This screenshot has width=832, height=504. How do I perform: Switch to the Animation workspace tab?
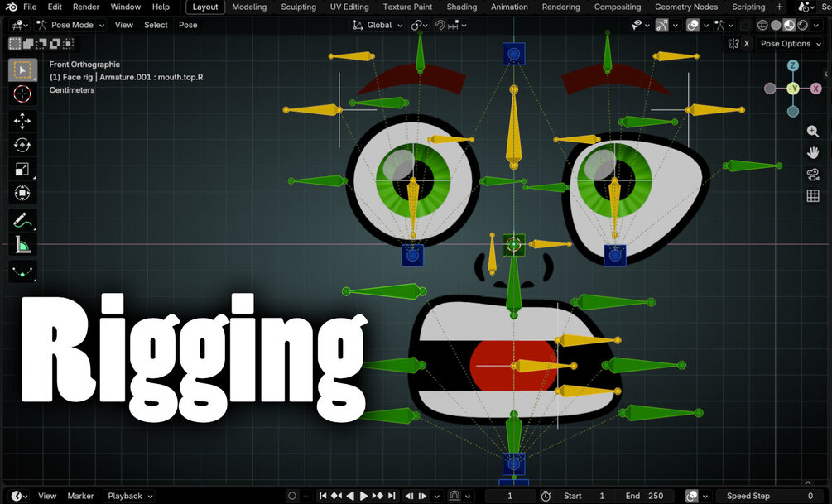pyautogui.click(x=509, y=7)
